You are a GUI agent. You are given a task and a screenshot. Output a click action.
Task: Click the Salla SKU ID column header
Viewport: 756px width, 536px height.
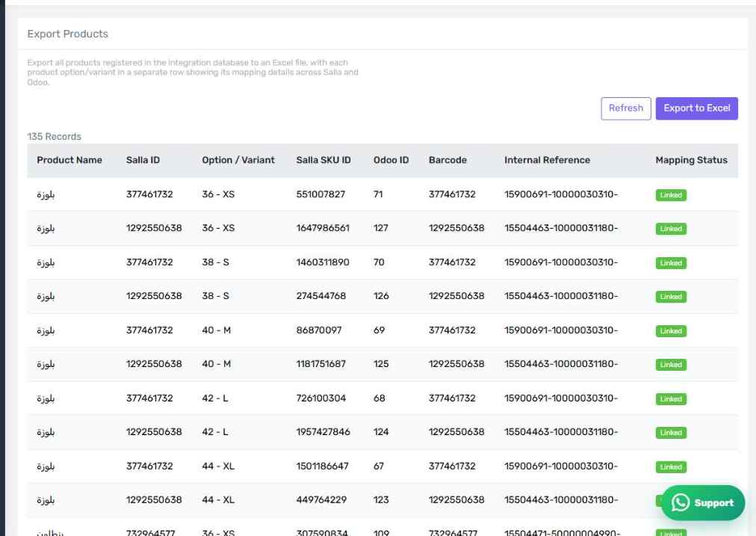pyautogui.click(x=323, y=160)
